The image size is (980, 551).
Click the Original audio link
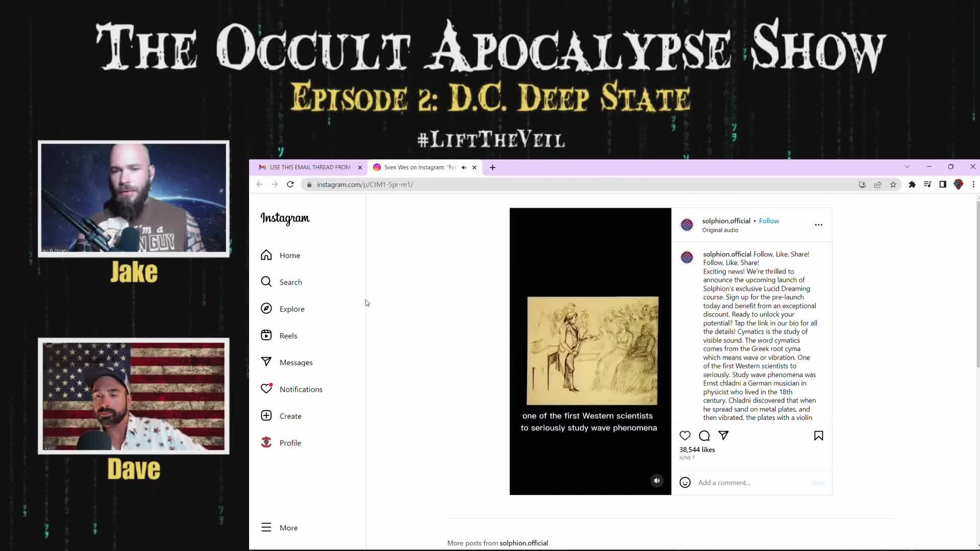[720, 230]
